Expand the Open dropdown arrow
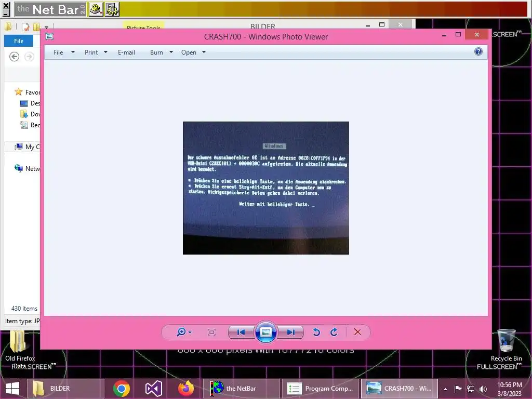532x399 pixels. 204,52
